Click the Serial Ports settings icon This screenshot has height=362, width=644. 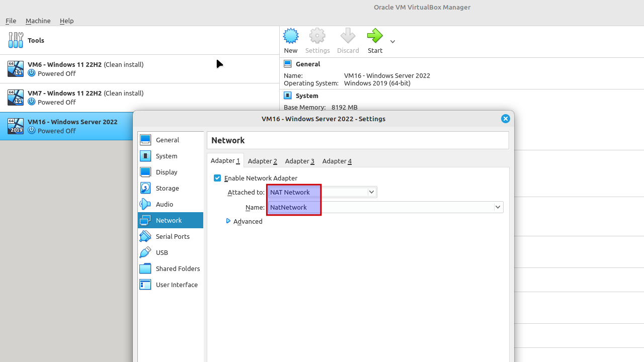click(145, 236)
